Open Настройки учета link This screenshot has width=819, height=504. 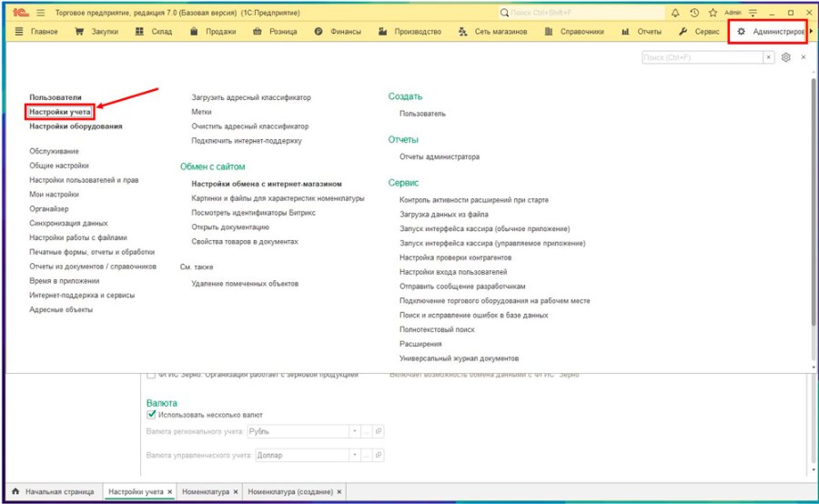59,112
